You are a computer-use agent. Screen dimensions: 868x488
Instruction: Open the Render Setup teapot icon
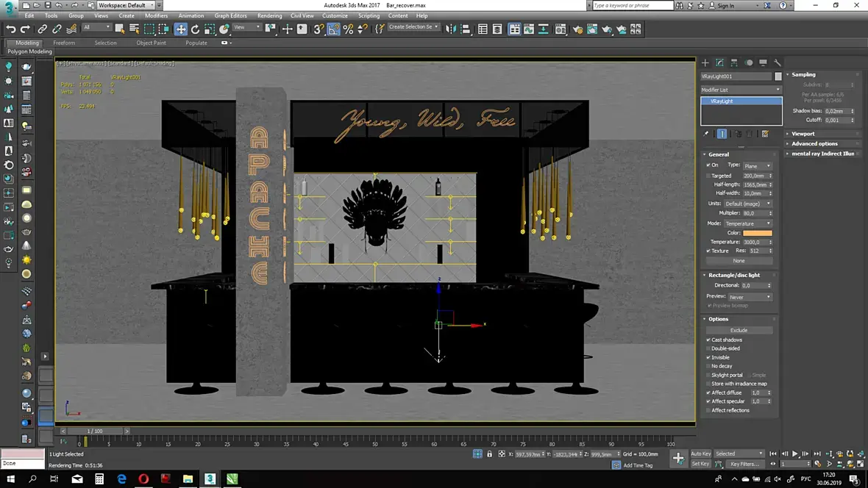[576, 29]
